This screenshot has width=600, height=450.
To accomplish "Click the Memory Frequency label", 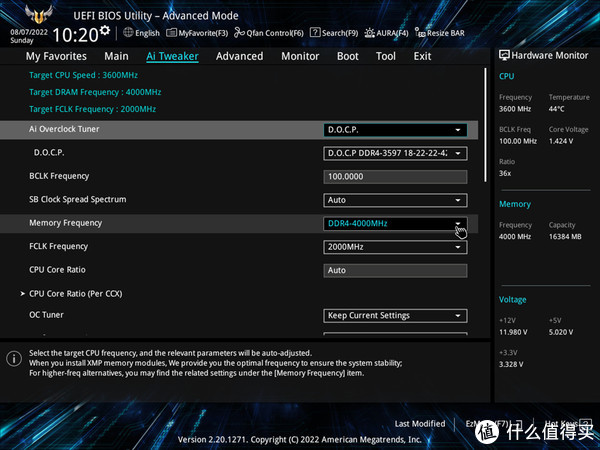I will click(66, 223).
